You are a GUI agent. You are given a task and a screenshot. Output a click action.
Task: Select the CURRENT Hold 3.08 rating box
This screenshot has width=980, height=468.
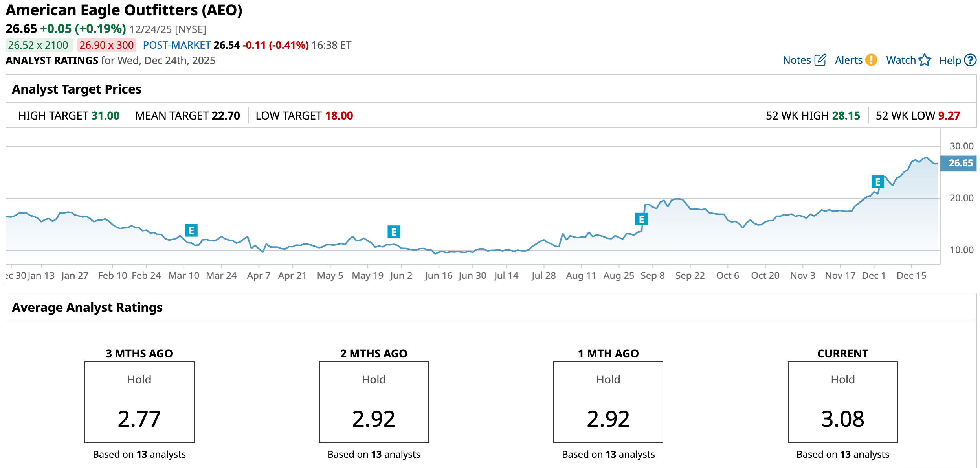coord(842,402)
